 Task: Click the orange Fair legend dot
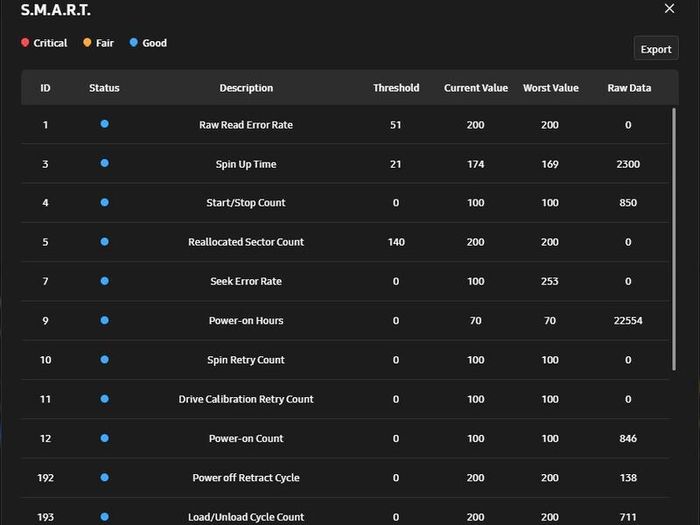point(87,42)
